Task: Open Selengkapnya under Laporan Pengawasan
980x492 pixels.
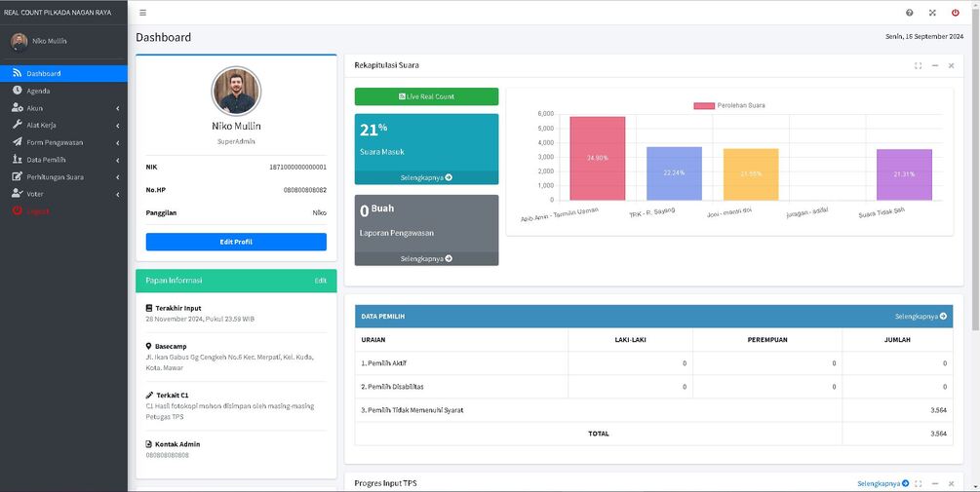Action: tap(426, 258)
